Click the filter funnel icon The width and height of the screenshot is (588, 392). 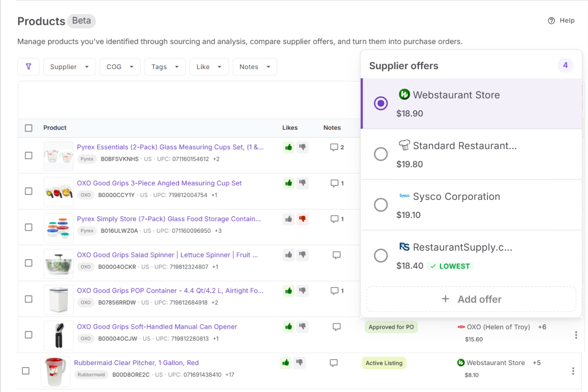(28, 67)
